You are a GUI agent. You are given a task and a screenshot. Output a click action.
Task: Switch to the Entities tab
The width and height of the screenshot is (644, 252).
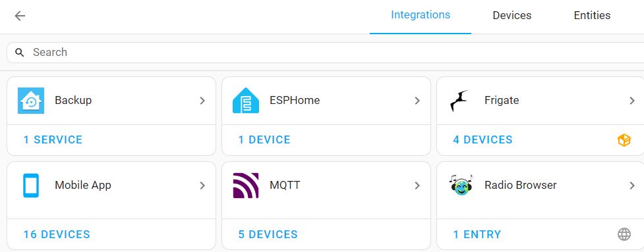pyautogui.click(x=592, y=16)
